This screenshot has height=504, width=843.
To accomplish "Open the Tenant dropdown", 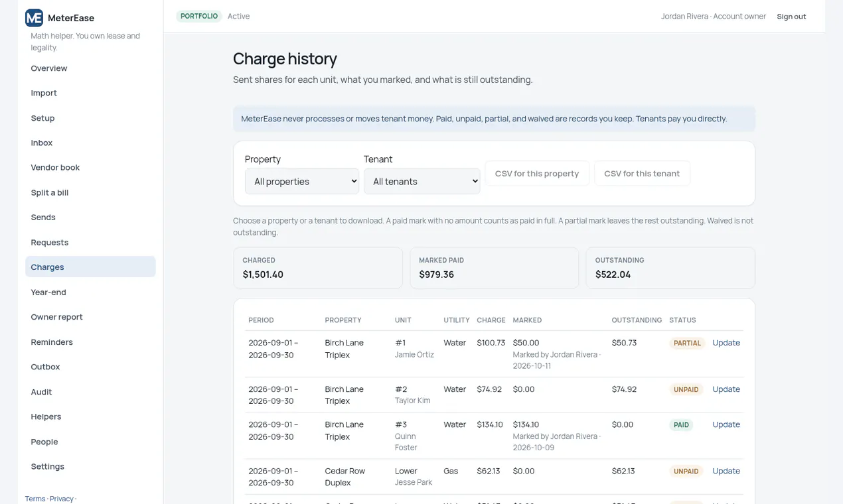I will 421,181.
